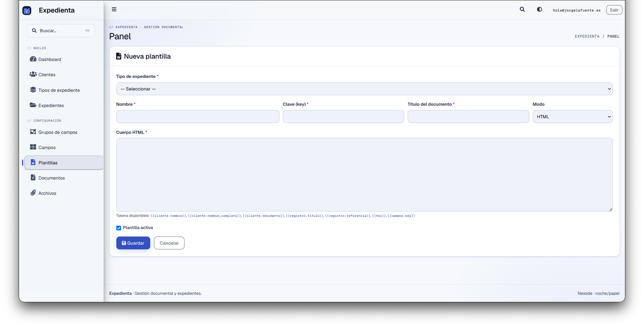Open the Archivos paperclip icon

coord(33,193)
